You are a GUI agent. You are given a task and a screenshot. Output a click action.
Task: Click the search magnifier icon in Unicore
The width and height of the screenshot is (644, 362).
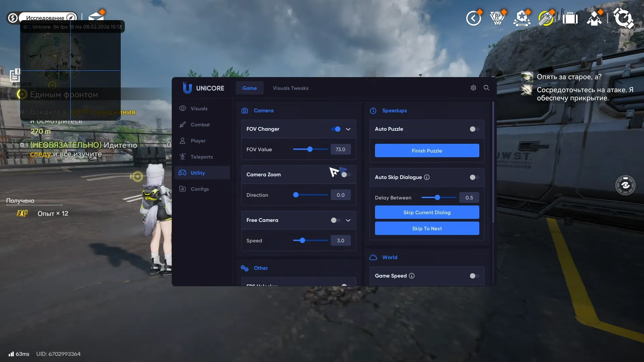[x=486, y=88]
